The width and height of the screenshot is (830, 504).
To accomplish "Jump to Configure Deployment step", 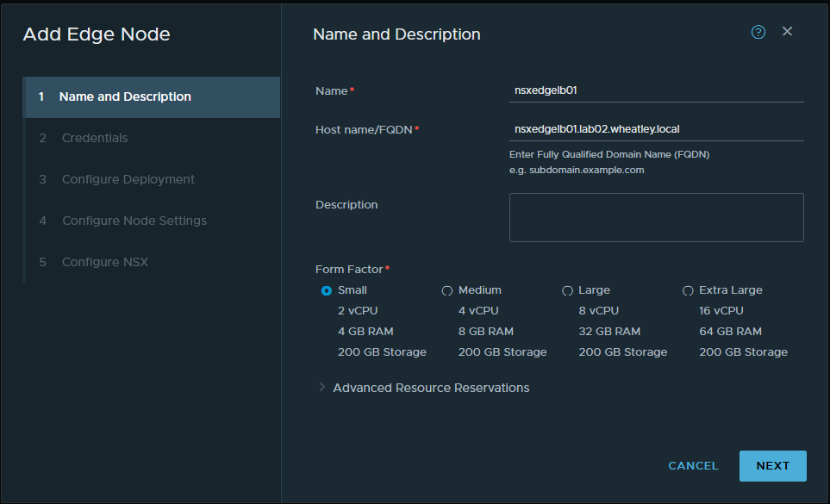I will point(128,179).
